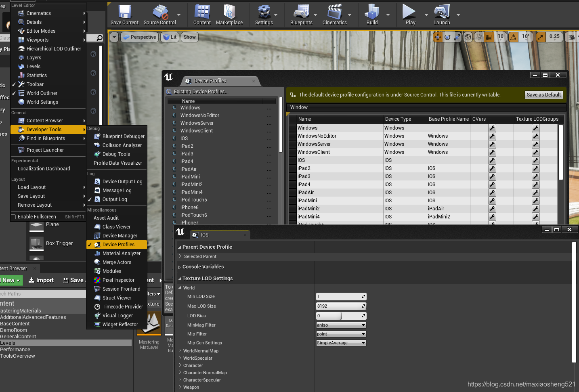Screen dimensions: 579x392
Task: Open Hierarchical LOD Outliner menu item
Action: pos(48,49)
